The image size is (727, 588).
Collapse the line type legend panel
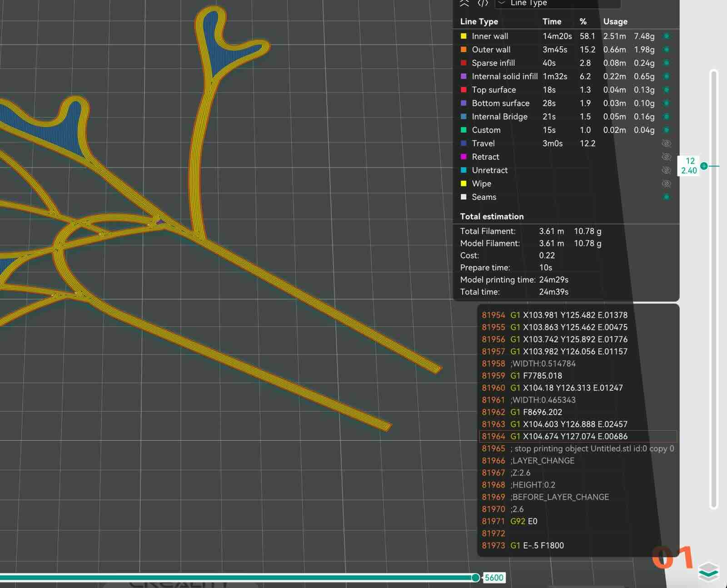[x=464, y=3]
